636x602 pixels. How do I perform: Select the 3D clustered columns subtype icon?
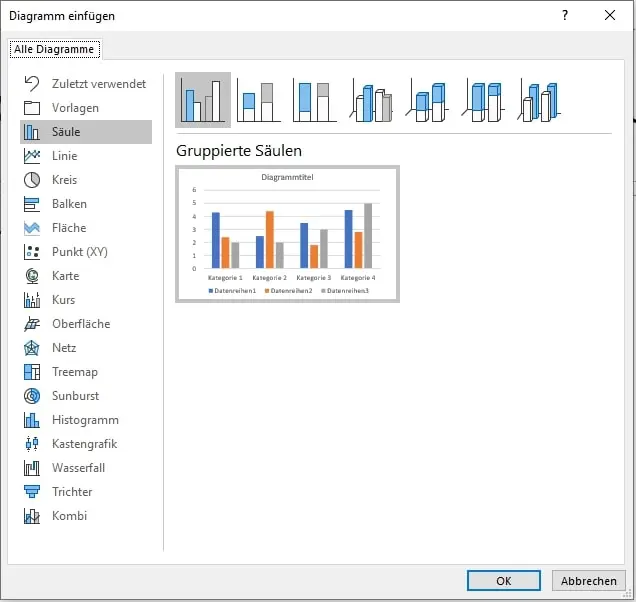click(371, 100)
